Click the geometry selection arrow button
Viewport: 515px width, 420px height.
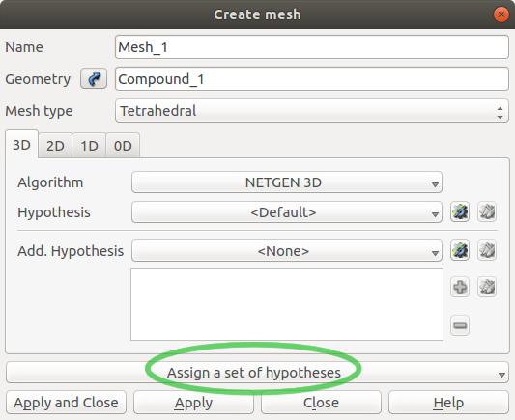(94, 79)
